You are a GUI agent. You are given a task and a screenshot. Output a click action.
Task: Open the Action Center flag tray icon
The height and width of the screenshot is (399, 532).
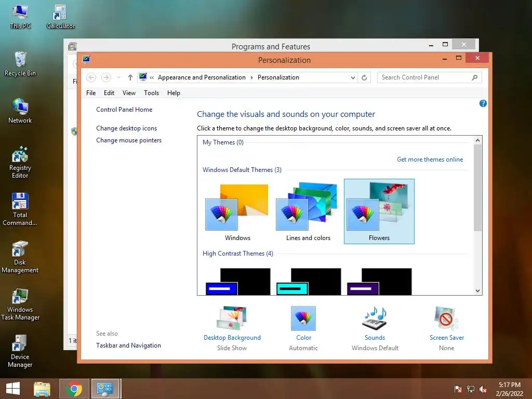[458, 389]
